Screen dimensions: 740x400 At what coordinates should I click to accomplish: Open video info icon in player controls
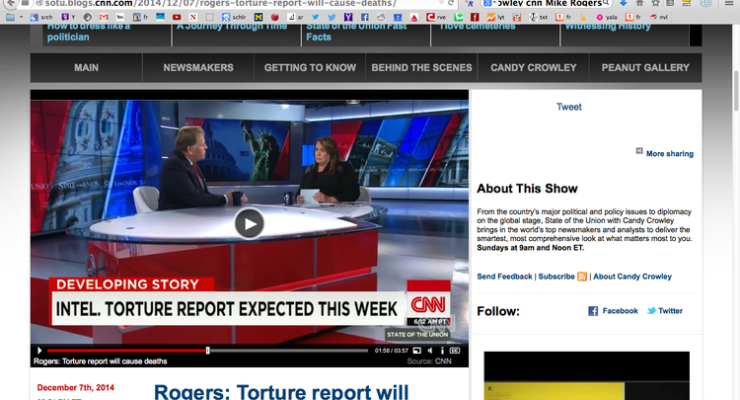point(442,350)
